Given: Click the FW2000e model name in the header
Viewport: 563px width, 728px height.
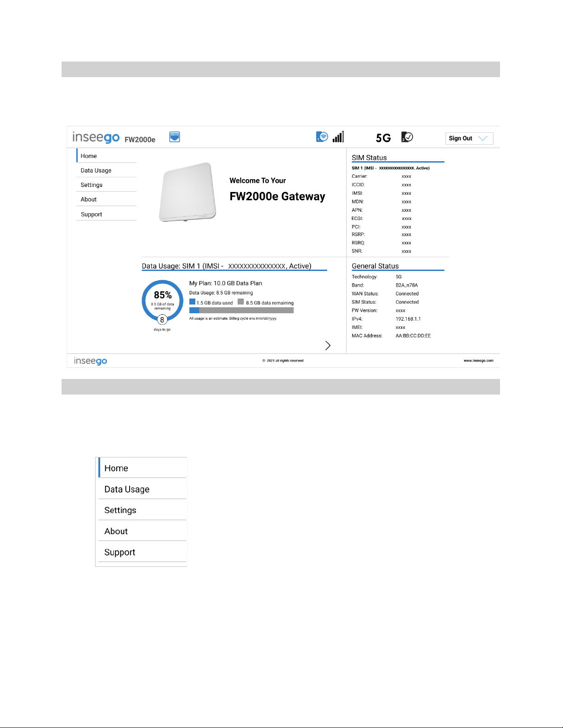Looking at the screenshot, I should 140,140.
